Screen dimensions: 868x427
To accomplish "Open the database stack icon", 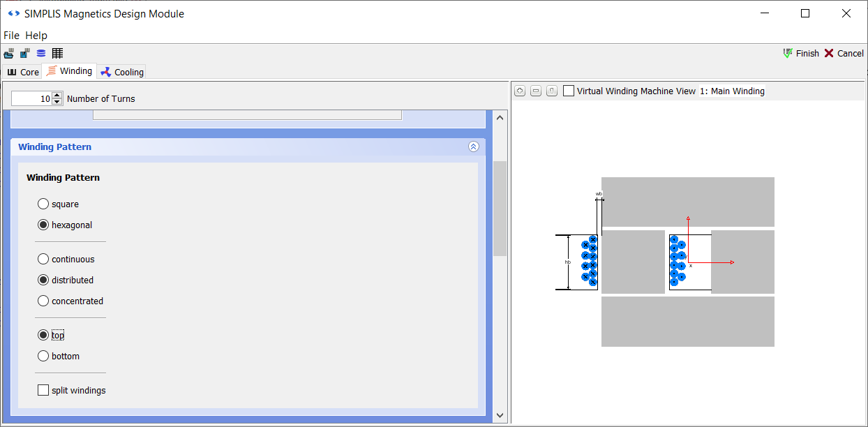I will point(41,53).
